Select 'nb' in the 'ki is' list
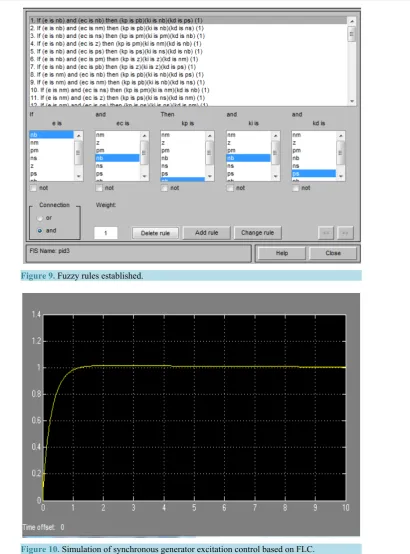 click(248, 158)
